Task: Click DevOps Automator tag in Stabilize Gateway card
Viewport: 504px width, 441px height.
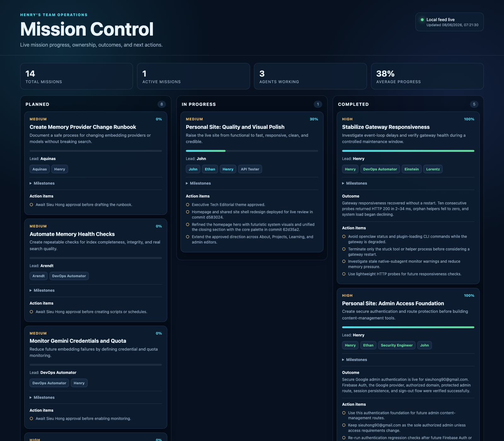Action: tap(380, 169)
